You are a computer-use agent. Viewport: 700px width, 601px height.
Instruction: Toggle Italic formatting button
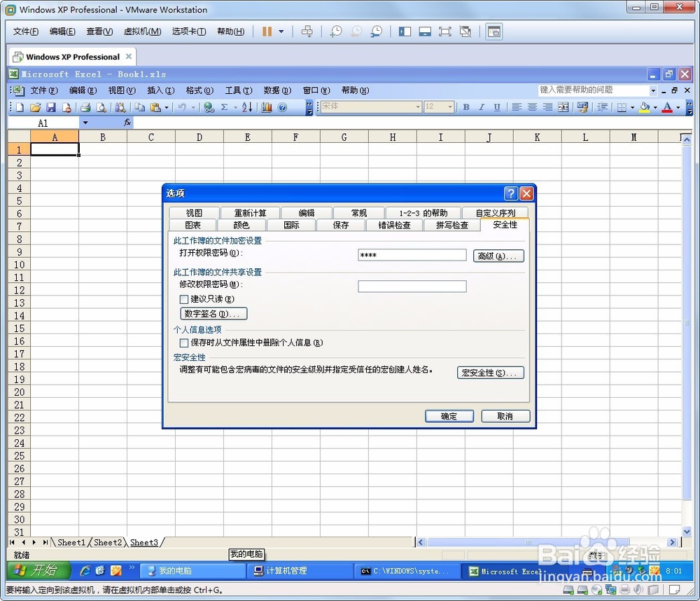coord(482,107)
